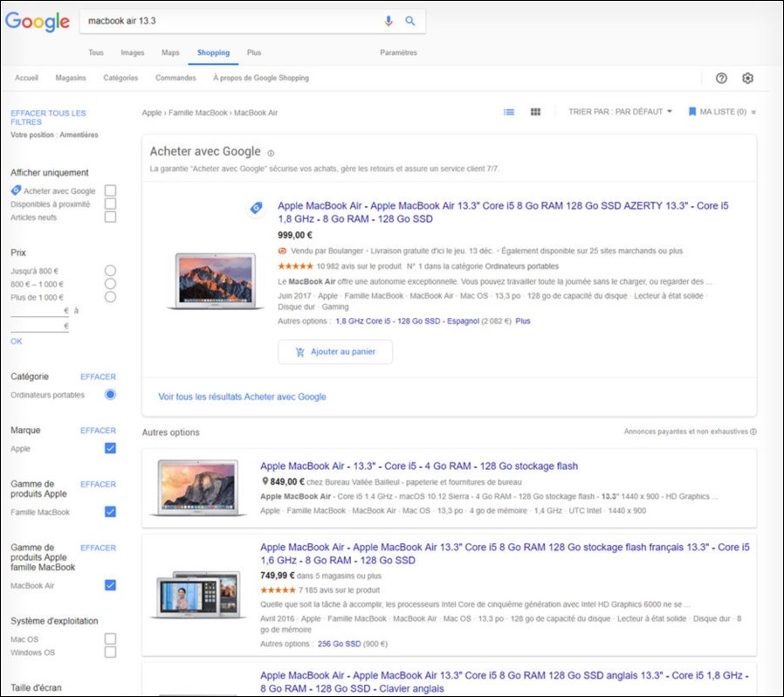Expand more options with the Plus link
This screenshot has height=697, width=784.
[x=523, y=321]
